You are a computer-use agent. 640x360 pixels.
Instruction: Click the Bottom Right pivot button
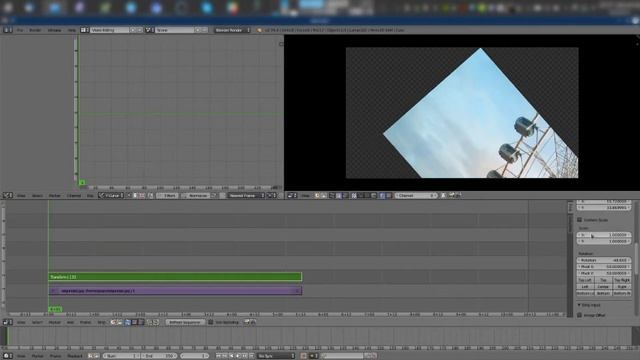(622, 293)
